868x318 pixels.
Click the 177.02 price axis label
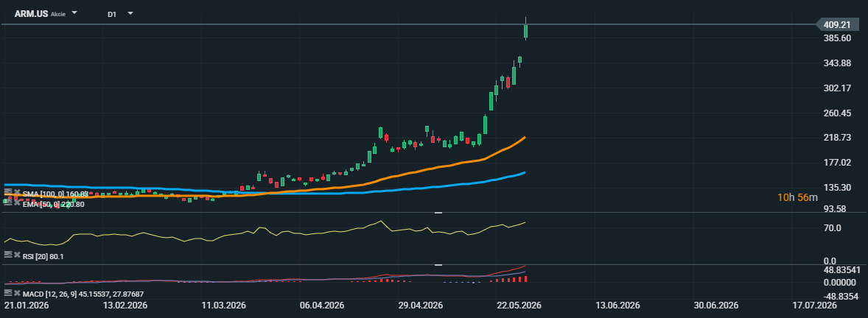(x=838, y=162)
